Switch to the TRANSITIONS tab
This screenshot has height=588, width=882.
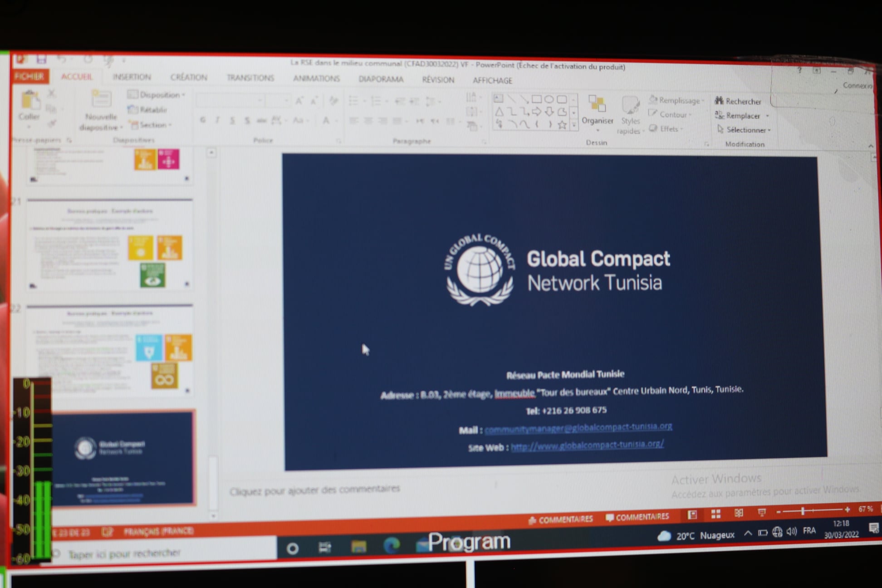250,78
